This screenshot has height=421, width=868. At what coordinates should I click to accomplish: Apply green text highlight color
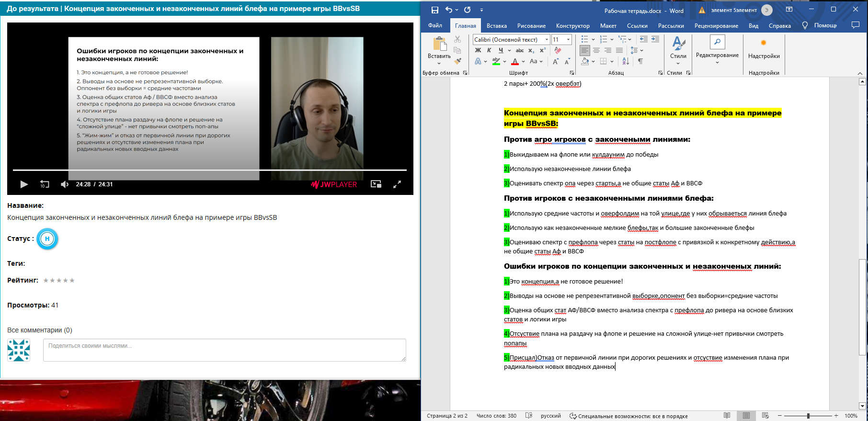pos(496,61)
